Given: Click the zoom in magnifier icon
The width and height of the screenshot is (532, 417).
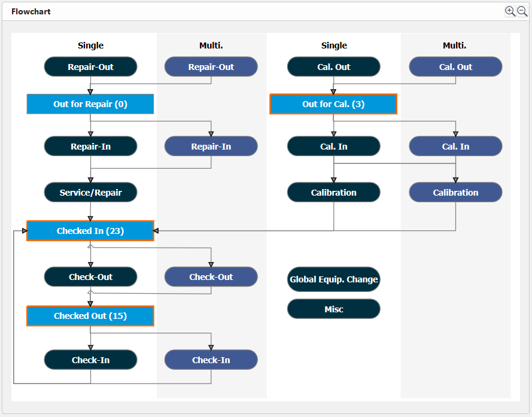Looking at the screenshot, I should tap(510, 11).
